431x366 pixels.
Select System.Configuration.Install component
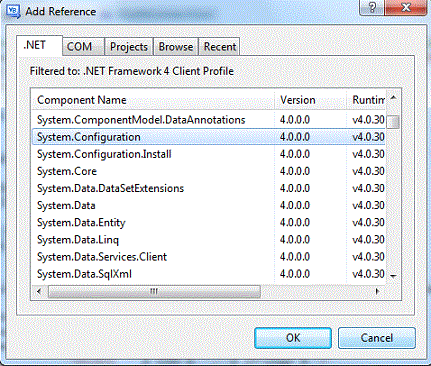209,154
